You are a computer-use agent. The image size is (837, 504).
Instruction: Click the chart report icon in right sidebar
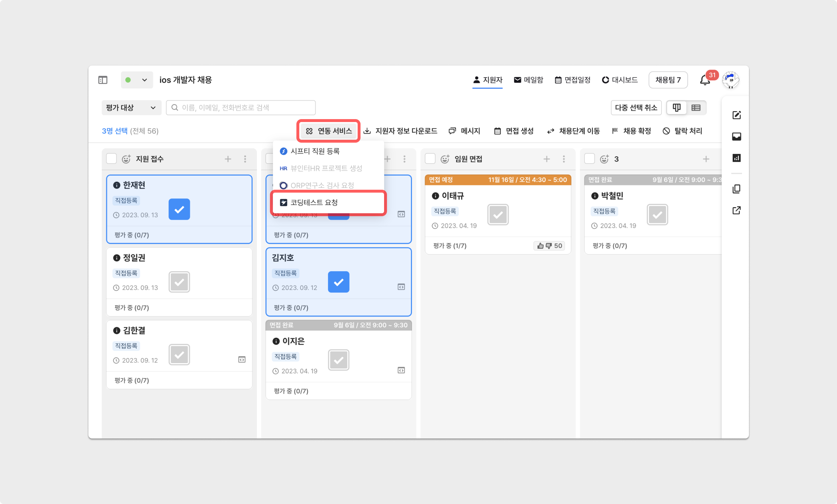coord(736,158)
